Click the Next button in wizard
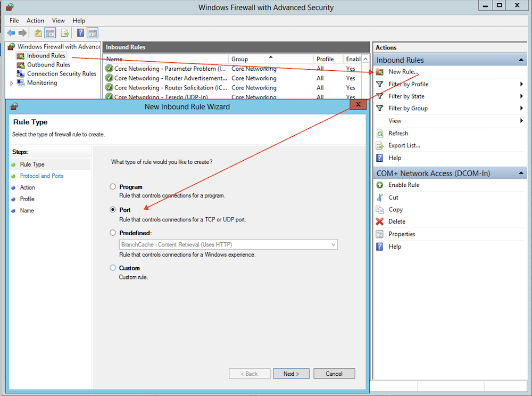Image resolution: width=532 pixels, height=396 pixels. [291, 374]
